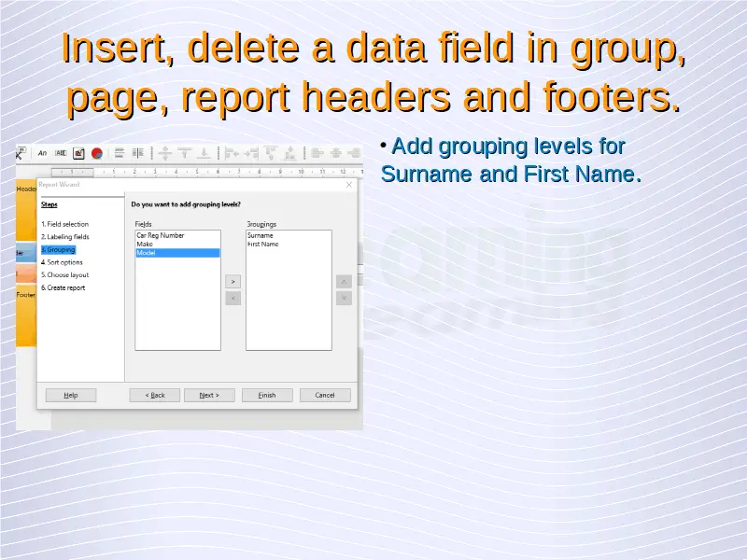747x560 pixels.
Task: Select the Label Field (An) tool
Action: [42, 153]
